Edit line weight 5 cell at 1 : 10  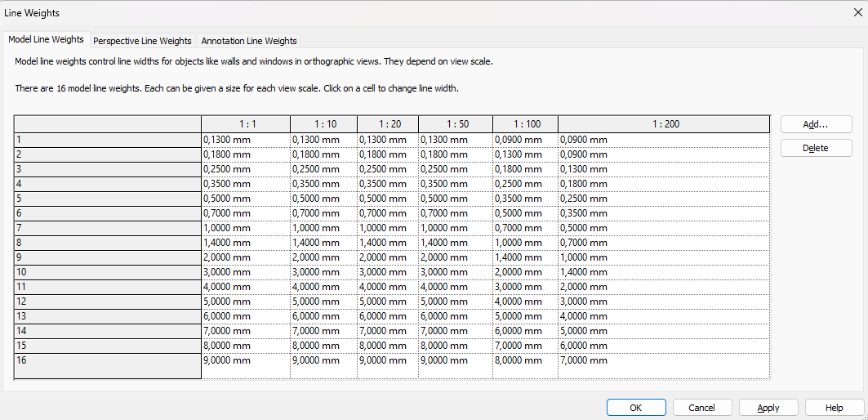point(323,199)
